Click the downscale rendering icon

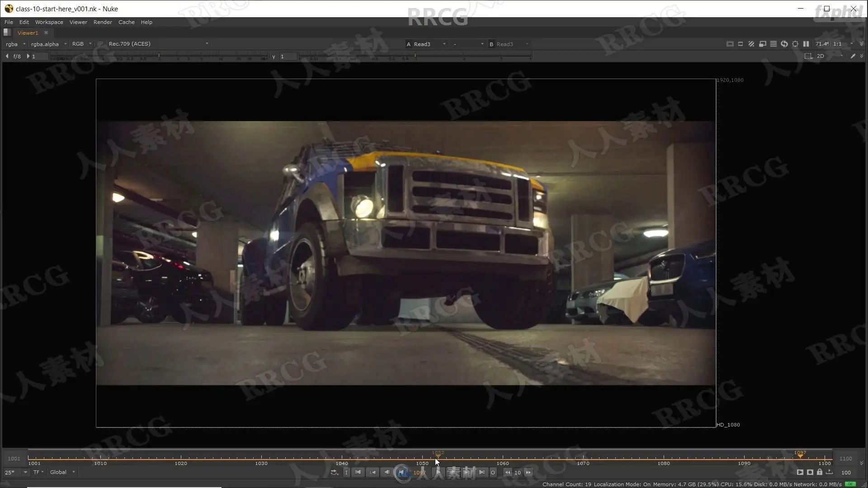point(762,44)
